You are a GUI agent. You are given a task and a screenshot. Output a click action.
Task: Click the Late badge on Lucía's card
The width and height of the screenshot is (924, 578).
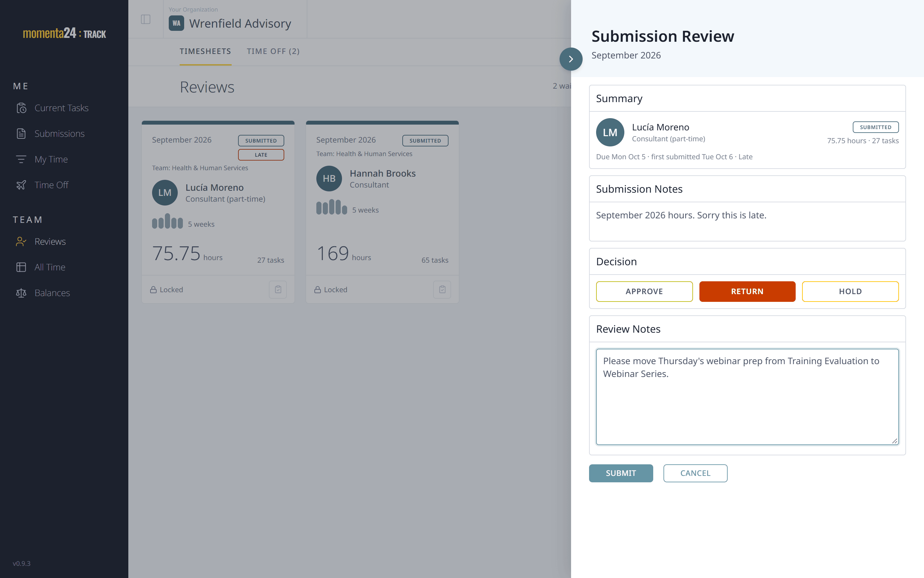click(261, 155)
